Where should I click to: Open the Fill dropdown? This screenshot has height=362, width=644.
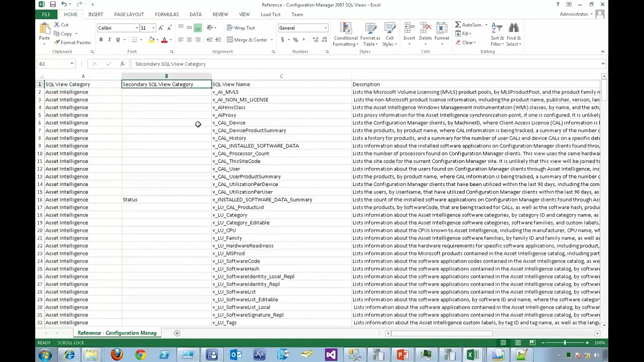point(463,34)
